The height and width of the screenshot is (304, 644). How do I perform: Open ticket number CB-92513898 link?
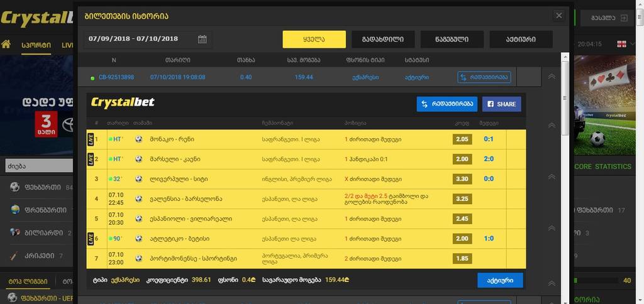pyautogui.click(x=116, y=77)
